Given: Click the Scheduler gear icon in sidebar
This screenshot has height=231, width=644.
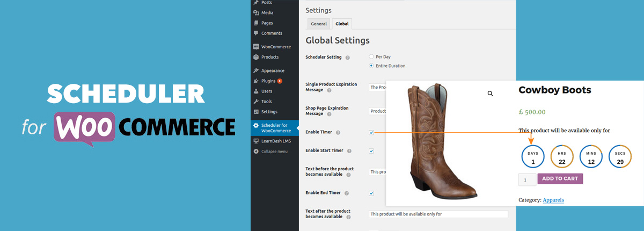Looking at the screenshot, I should click(x=256, y=125).
